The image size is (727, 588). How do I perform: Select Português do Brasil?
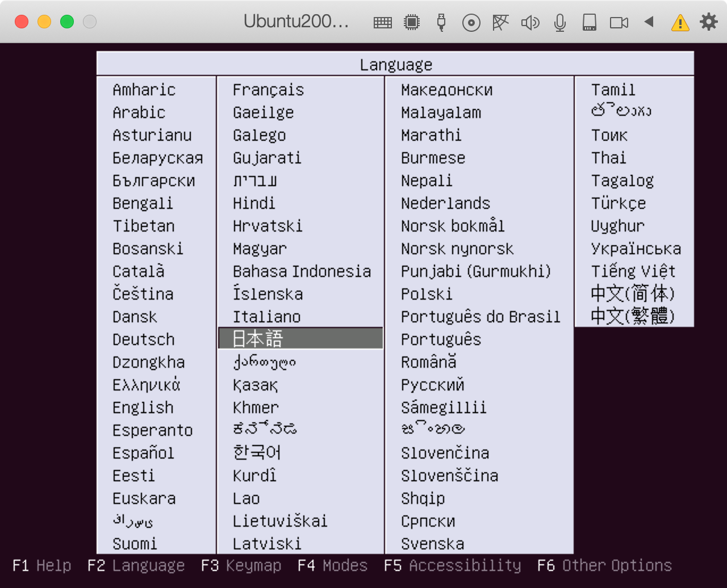pyautogui.click(x=481, y=317)
